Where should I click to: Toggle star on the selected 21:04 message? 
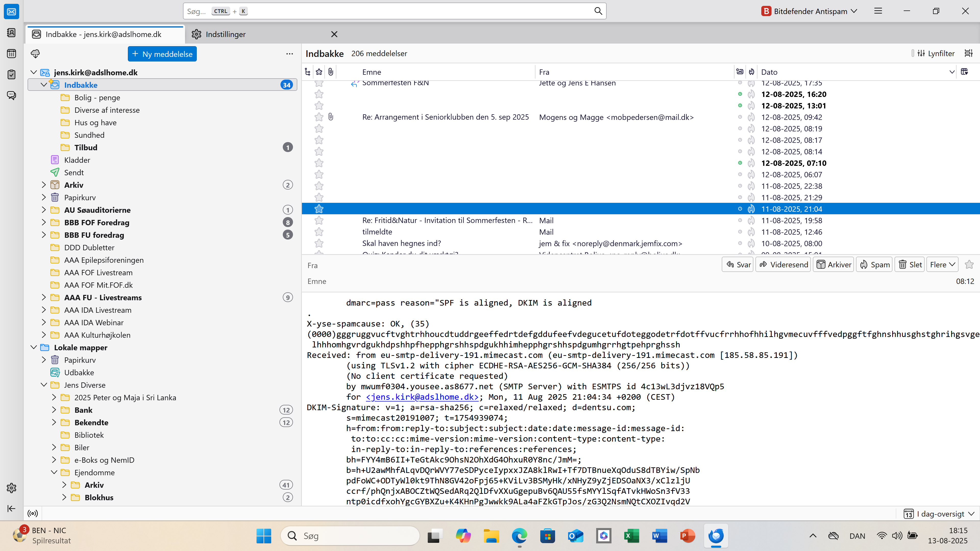(x=319, y=209)
